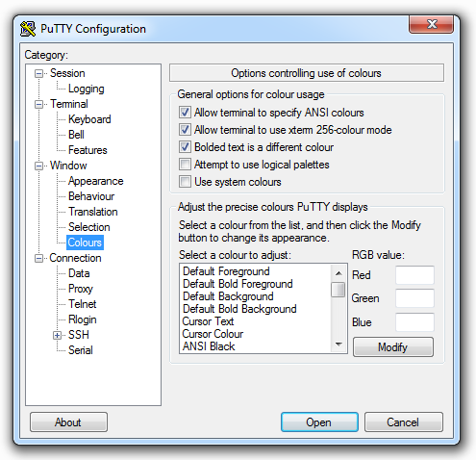
Task: Click the colour list scroll-down arrow
Action: tap(338, 345)
